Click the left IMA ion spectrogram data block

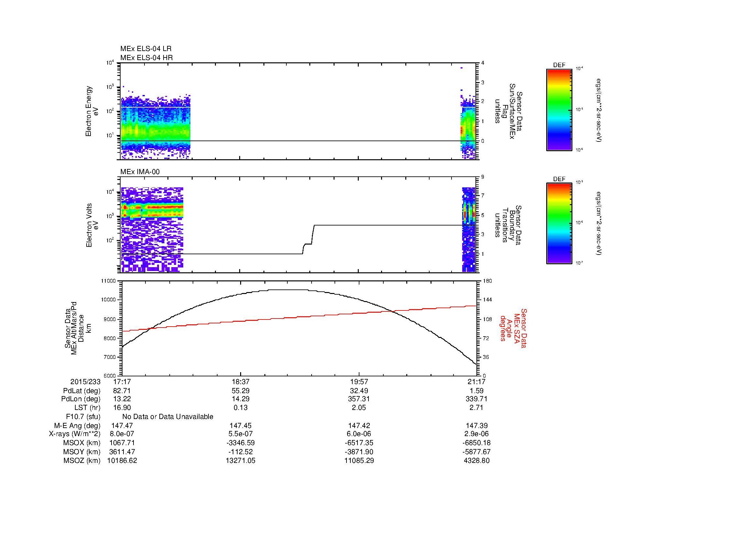(x=152, y=230)
